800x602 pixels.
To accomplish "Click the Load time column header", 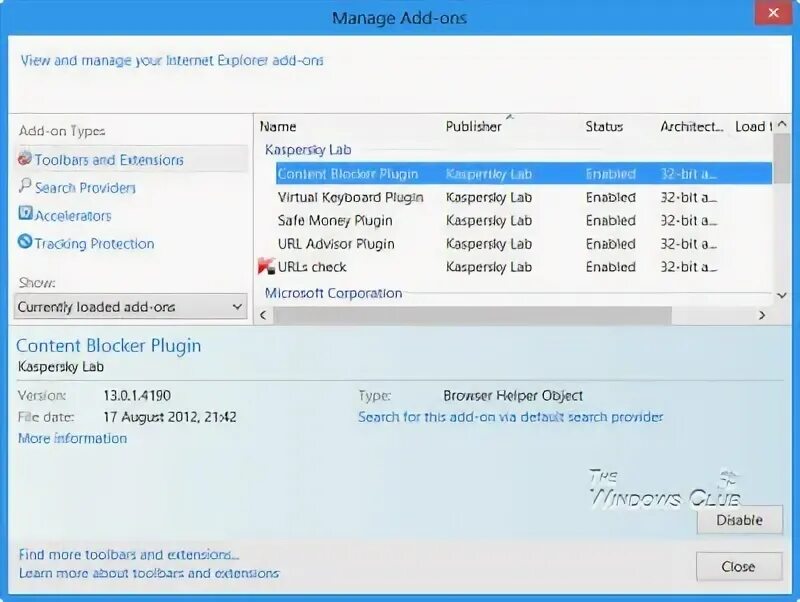I will (753, 127).
